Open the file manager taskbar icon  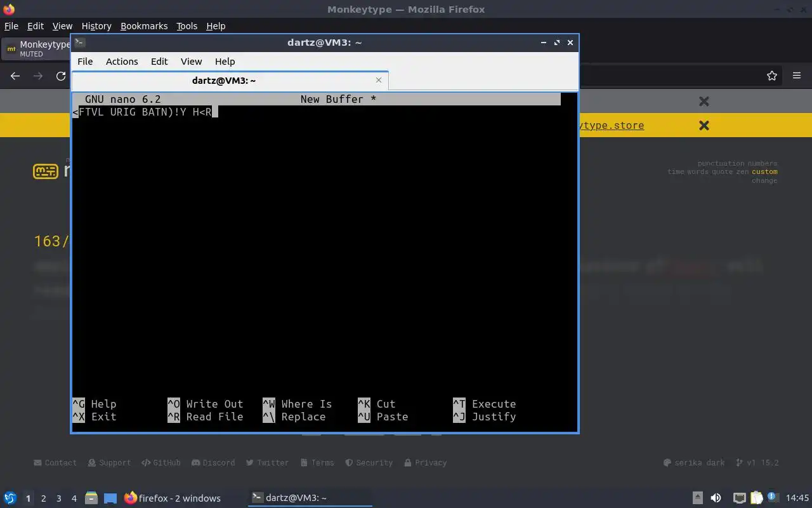[91, 498]
